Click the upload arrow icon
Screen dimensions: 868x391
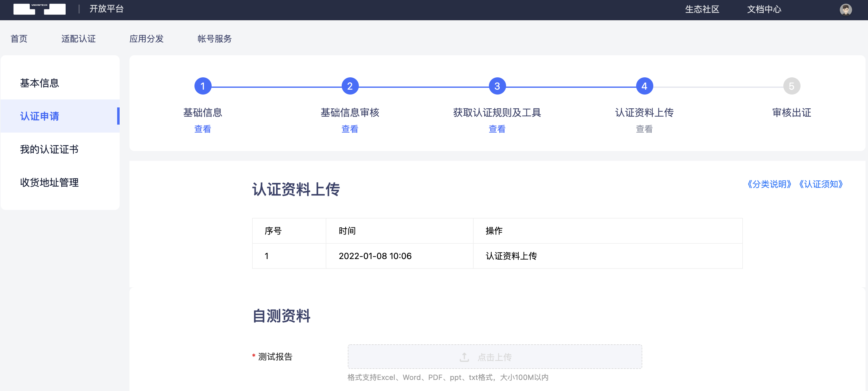click(464, 357)
